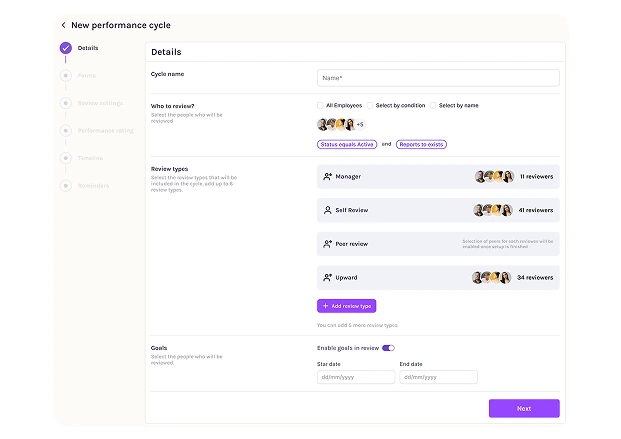The width and height of the screenshot is (621, 439).
Task: Click the Add review type button
Action: [346, 306]
